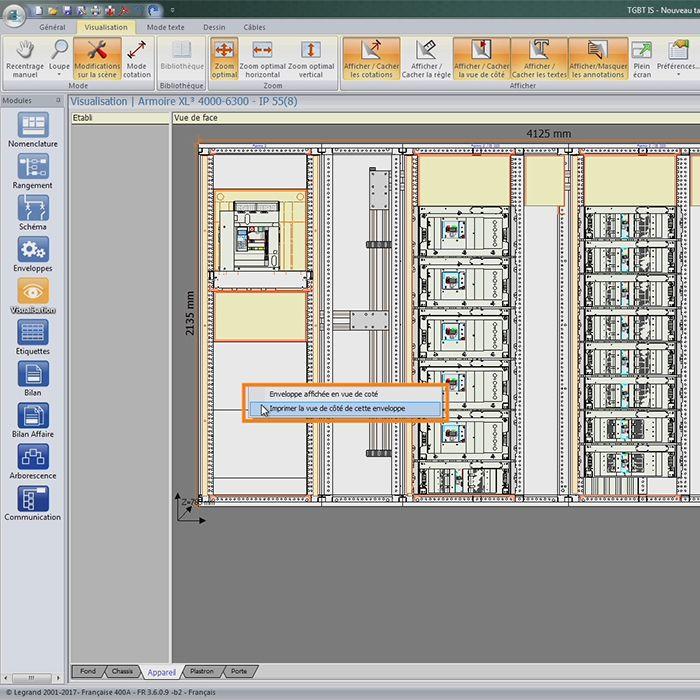Screen dimensions: 700x700
Task: Open the Schéma module
Action: click(x=33, y=212)
